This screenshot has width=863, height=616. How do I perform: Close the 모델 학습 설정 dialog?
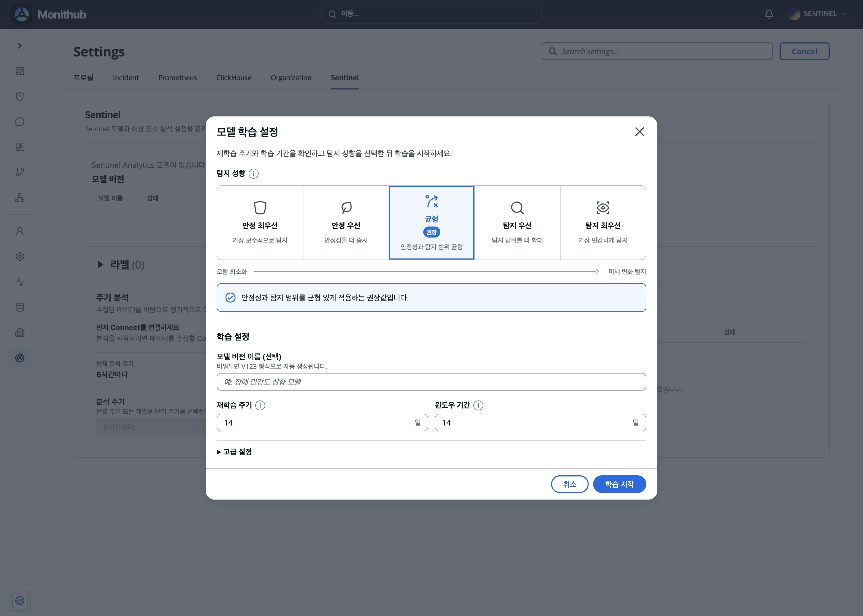coord(639,132)
